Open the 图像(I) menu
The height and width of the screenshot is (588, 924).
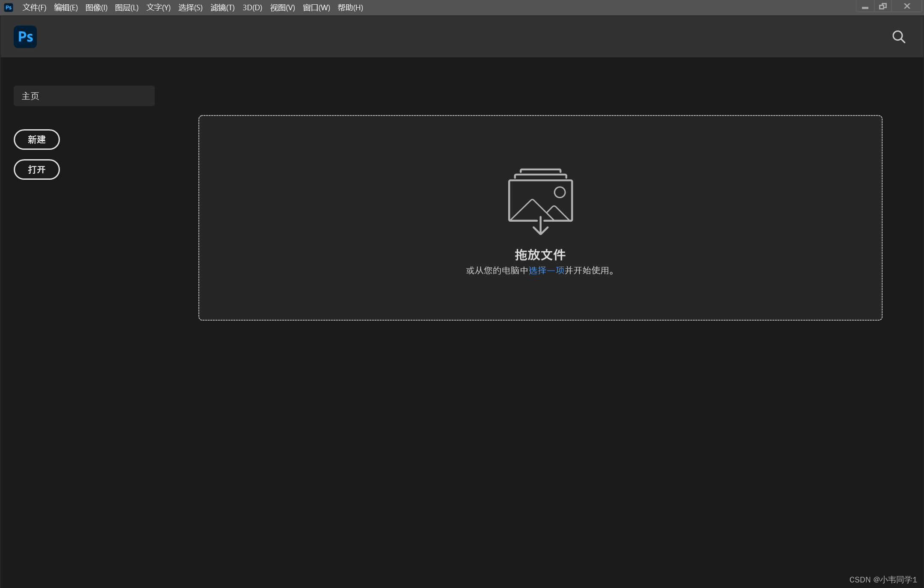pyautogui.click(x=96, y=8)
